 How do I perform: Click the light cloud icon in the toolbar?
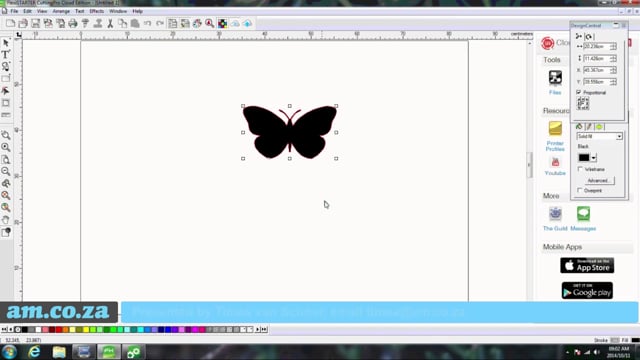[235, 24]
